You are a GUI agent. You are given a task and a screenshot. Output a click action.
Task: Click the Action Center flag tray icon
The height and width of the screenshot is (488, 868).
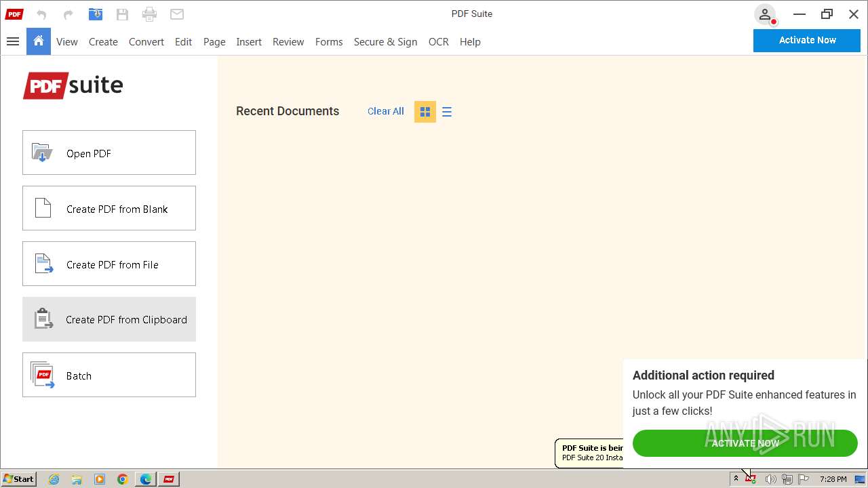point(804,479)
